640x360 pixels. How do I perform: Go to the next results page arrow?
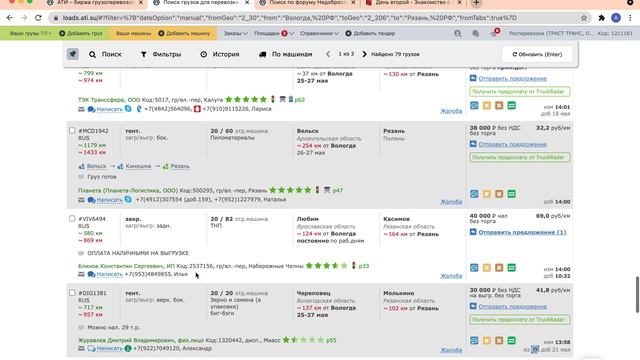[x=364, y=54]
